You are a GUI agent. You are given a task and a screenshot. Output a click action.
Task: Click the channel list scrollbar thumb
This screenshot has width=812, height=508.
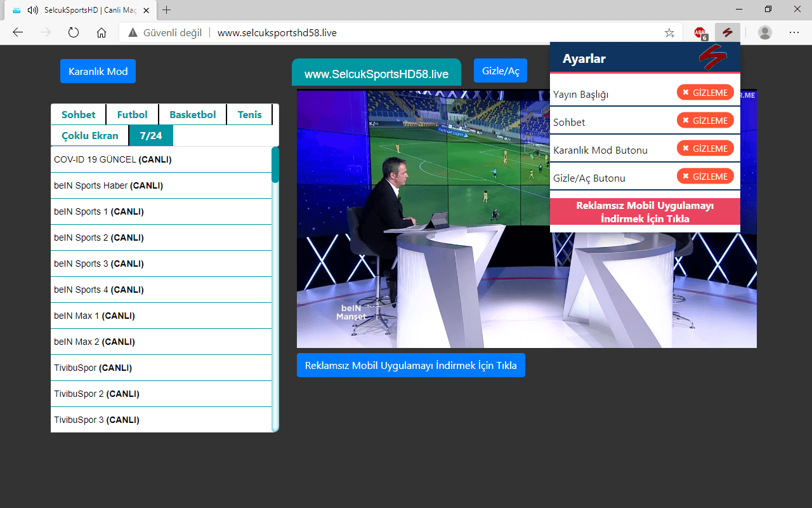click(275, 165)
